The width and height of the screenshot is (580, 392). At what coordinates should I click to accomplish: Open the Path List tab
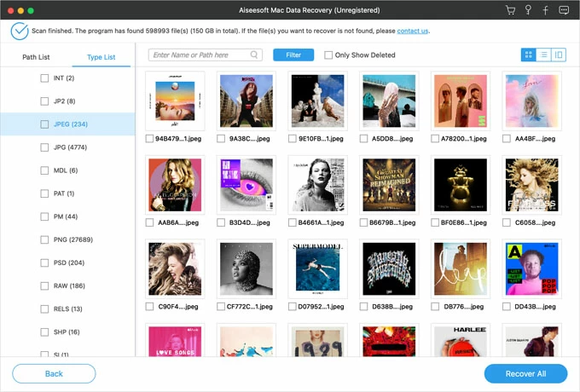point(37,57)
